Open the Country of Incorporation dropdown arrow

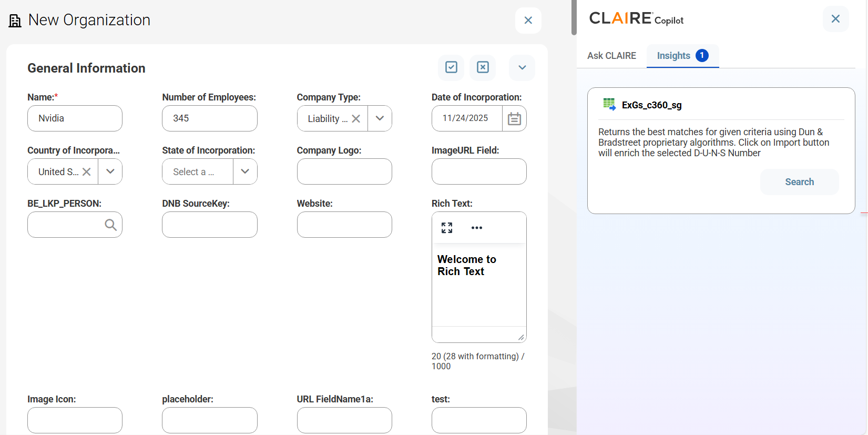click(110, 171)
